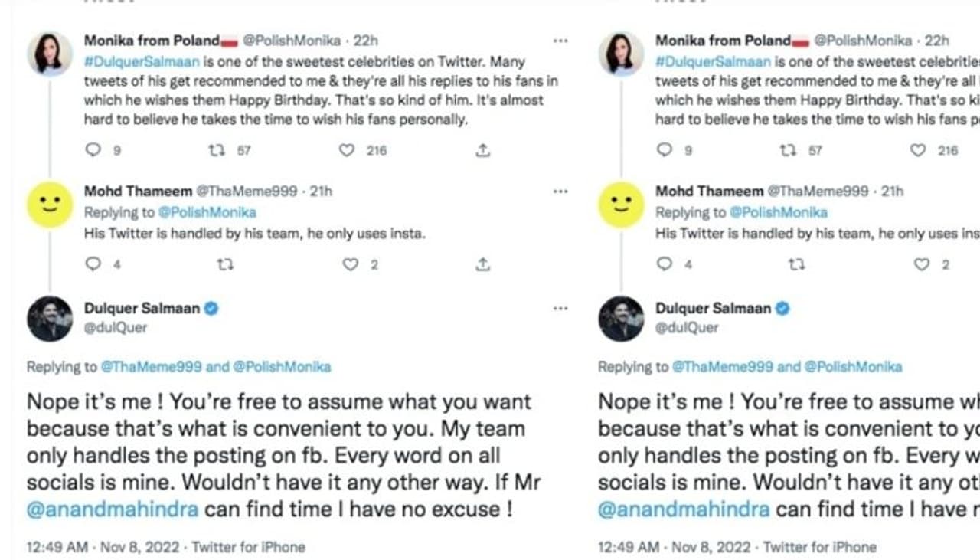Open share options on Monika's tweet
This screenshot has height=560, width=980.
(482, 151)
